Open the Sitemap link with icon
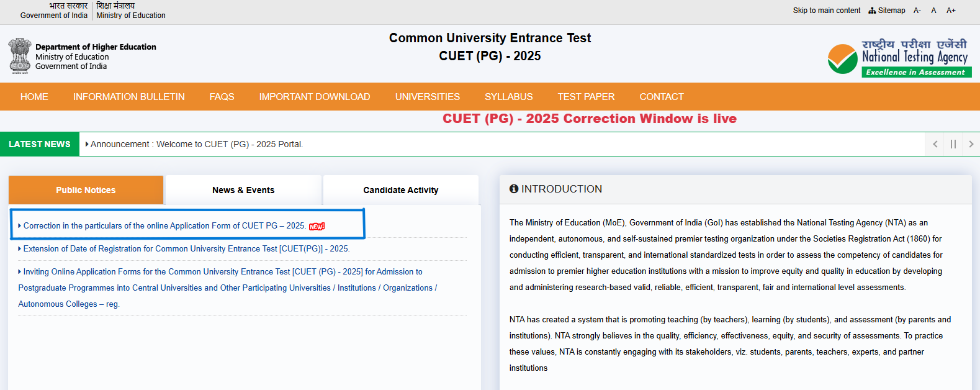The height and width of the screenshot is (390, 980). tap(887, 11)
